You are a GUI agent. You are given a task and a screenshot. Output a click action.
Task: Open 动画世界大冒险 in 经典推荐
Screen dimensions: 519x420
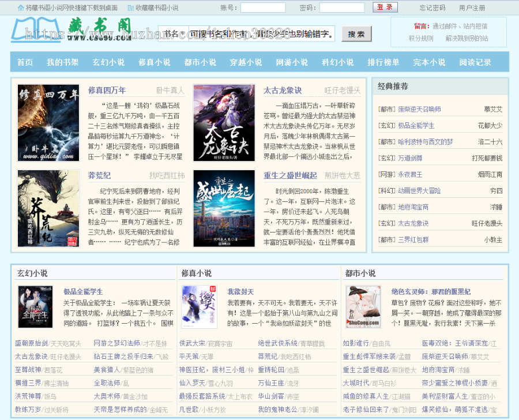click(x=419, y=191)
